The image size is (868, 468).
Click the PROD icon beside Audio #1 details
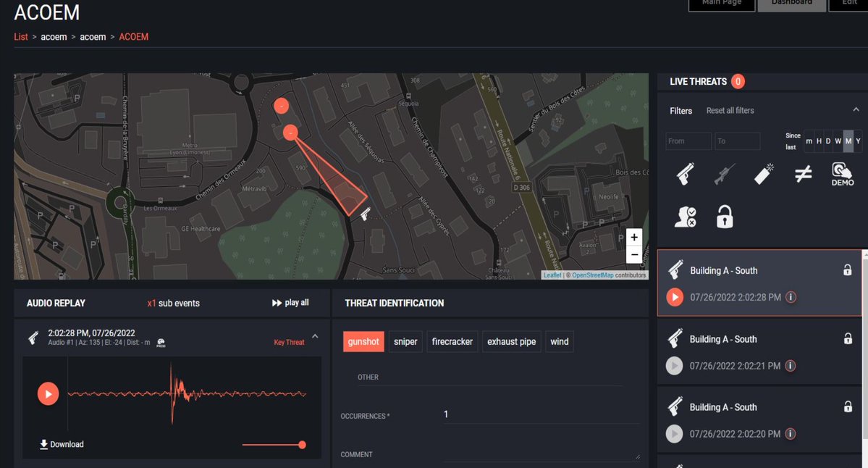[161, 343]
